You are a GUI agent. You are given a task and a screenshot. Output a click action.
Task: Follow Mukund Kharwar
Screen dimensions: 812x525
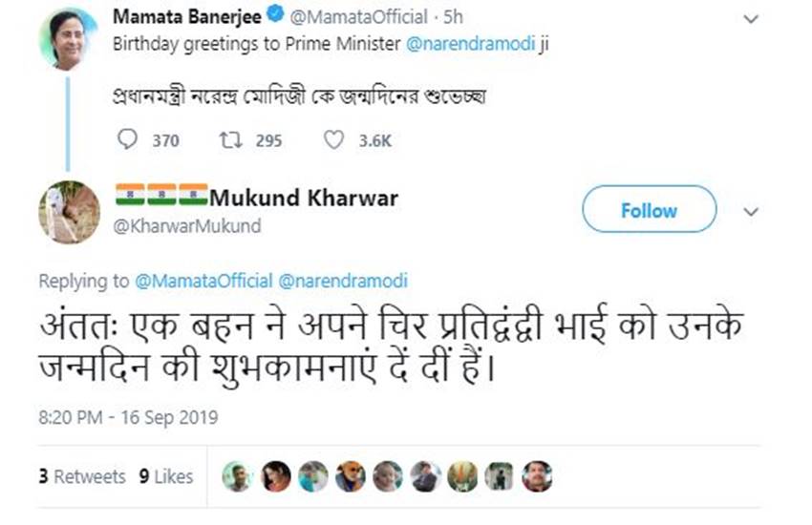tap(649, 210)
